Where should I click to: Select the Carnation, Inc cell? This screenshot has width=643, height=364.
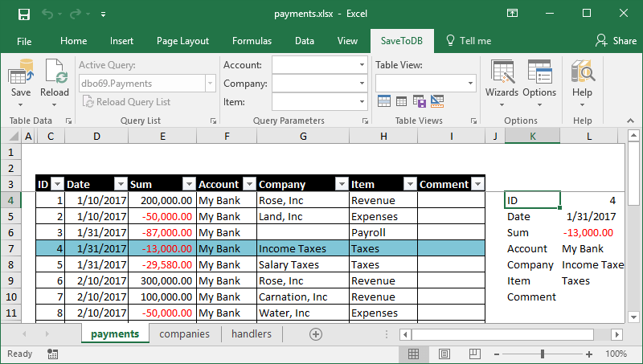click(303, 297)
